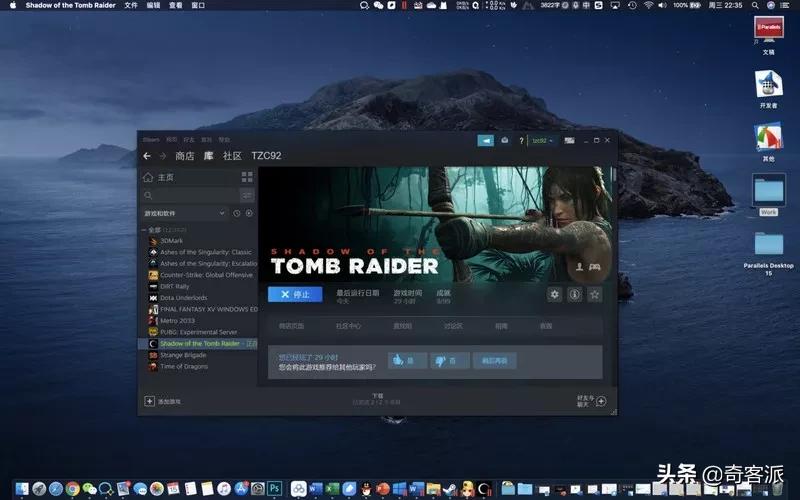Open 好友与聊天 friends label

tap(585, 401)
